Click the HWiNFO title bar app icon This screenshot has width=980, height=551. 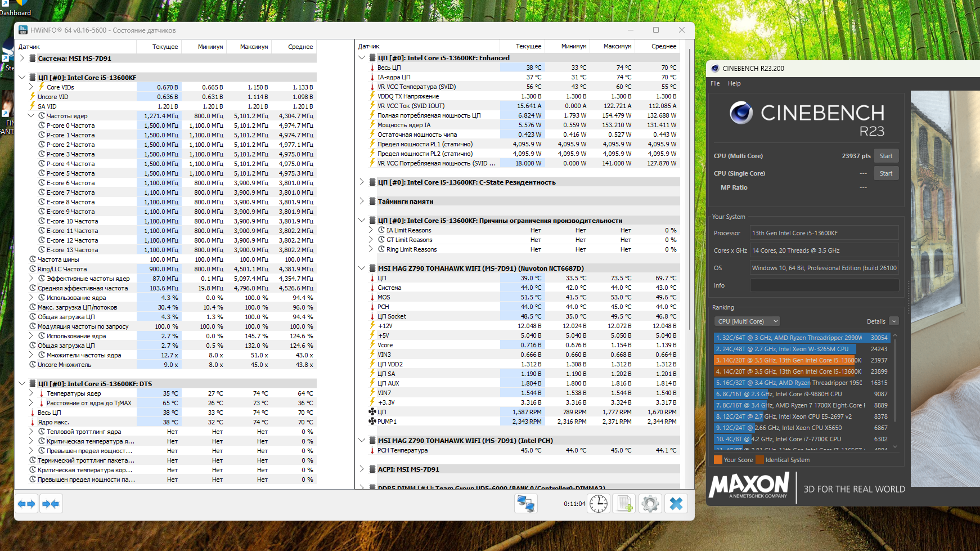(23, 30)
